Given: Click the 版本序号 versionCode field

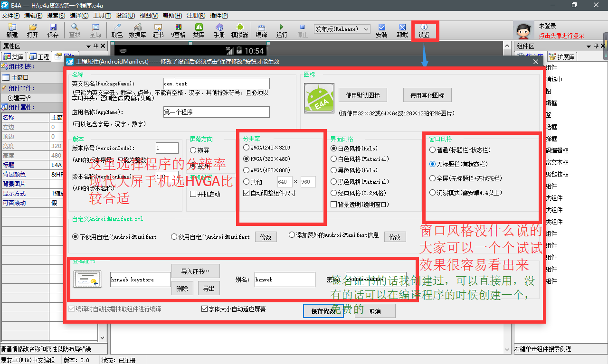Looking at the screenshot, I should point(167,148).
